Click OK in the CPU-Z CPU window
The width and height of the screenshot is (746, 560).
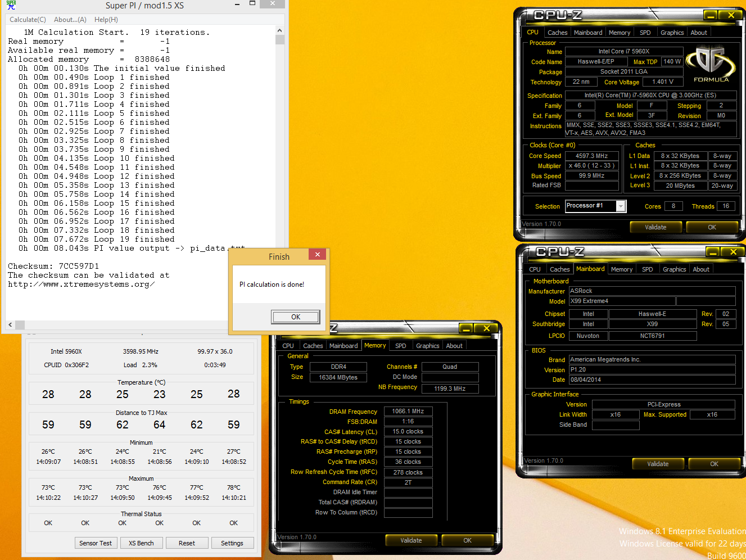click(712, 227)
